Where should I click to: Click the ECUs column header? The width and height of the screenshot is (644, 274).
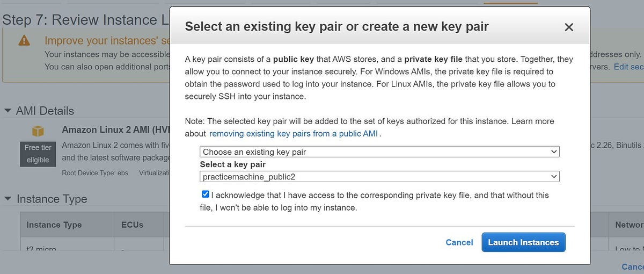(129, 225)
